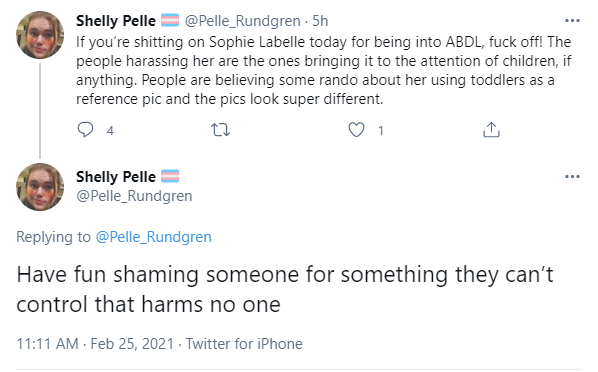Image resolution: width=598 pixels, height=372 pixels.
Task: Open more options menu on second tweet
Action: click(572, 177)
